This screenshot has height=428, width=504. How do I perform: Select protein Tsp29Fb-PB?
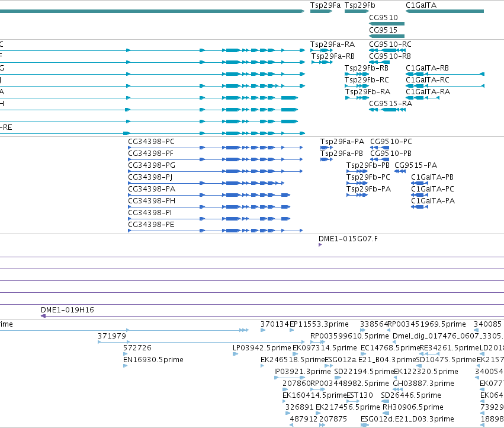pyautogui.click(x=368, y=165)
